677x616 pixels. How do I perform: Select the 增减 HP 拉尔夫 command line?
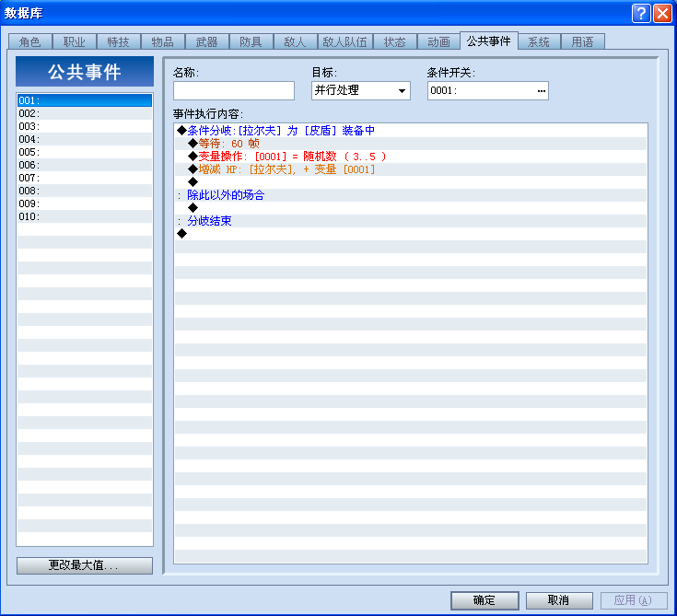click(x=411, y=169)
